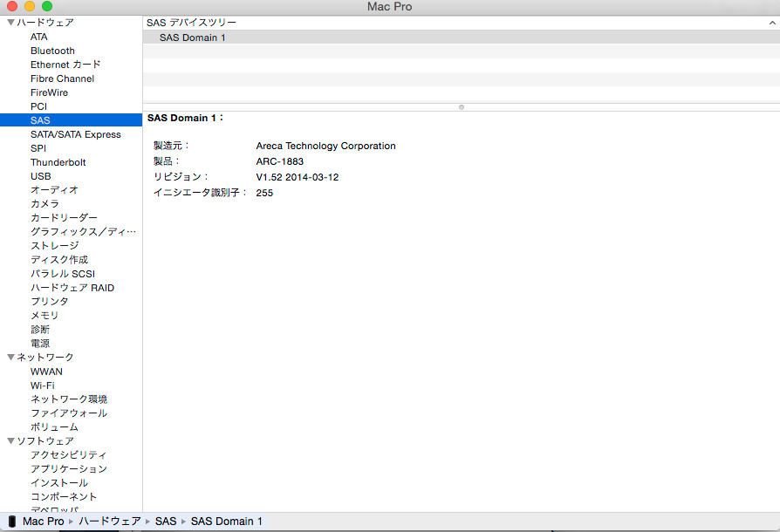
Task: Click the リビジョン label
Action: (x=181, y=177)
